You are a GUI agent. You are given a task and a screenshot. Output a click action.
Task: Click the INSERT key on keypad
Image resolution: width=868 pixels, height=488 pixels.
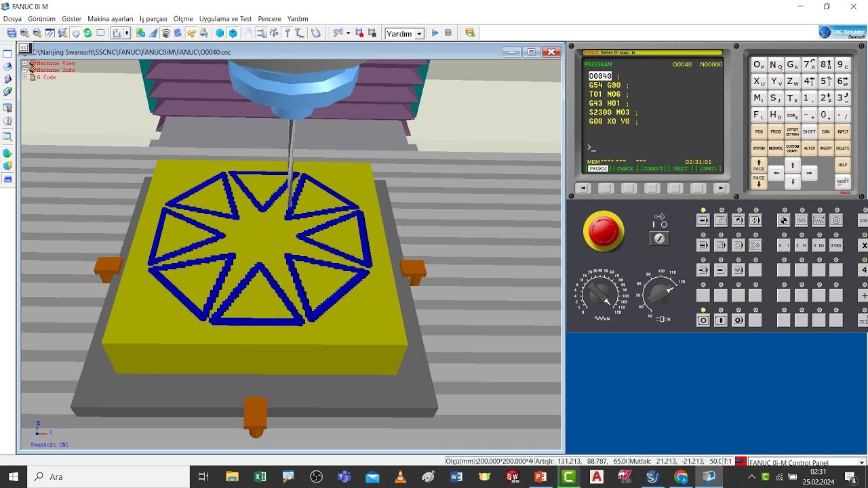826,148
